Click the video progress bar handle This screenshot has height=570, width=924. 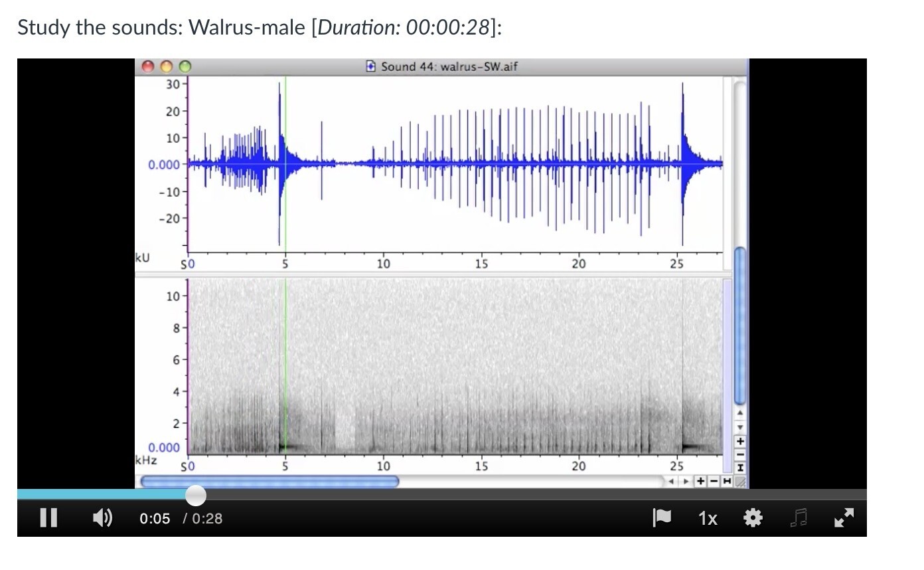pyautogui.click(x=195, y=495)
